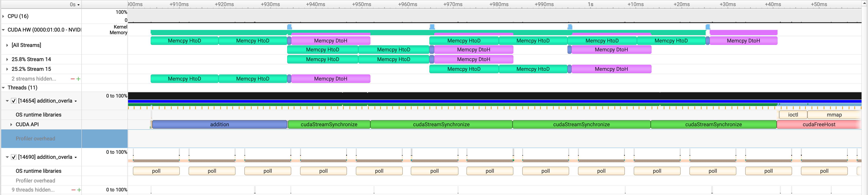The height and width of the screenshot is (195, 868).
Task: Collapse the Threads (11) section
Action: (x=3, y=88)
